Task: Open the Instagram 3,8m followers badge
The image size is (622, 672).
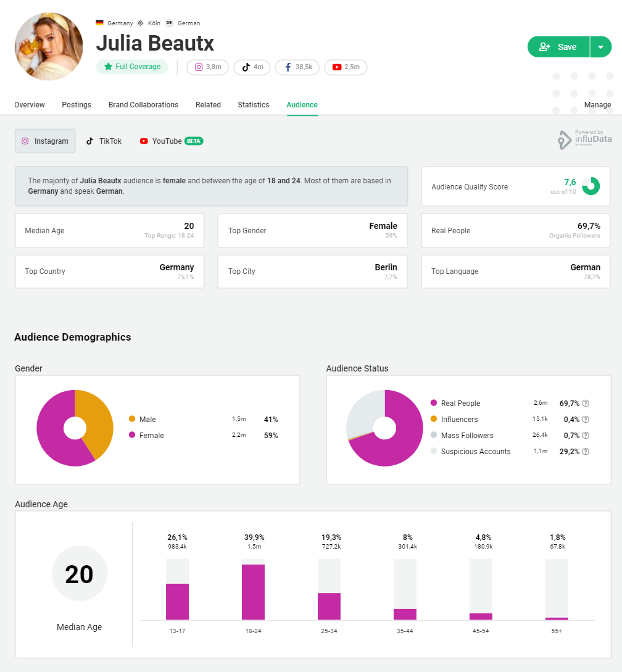Action: pos(207,67)
